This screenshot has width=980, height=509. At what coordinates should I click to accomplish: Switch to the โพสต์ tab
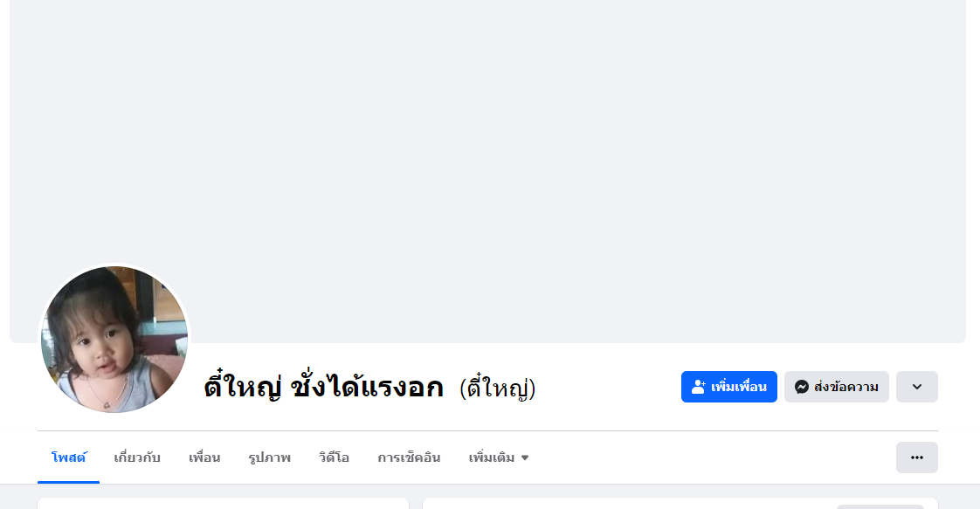68,457
